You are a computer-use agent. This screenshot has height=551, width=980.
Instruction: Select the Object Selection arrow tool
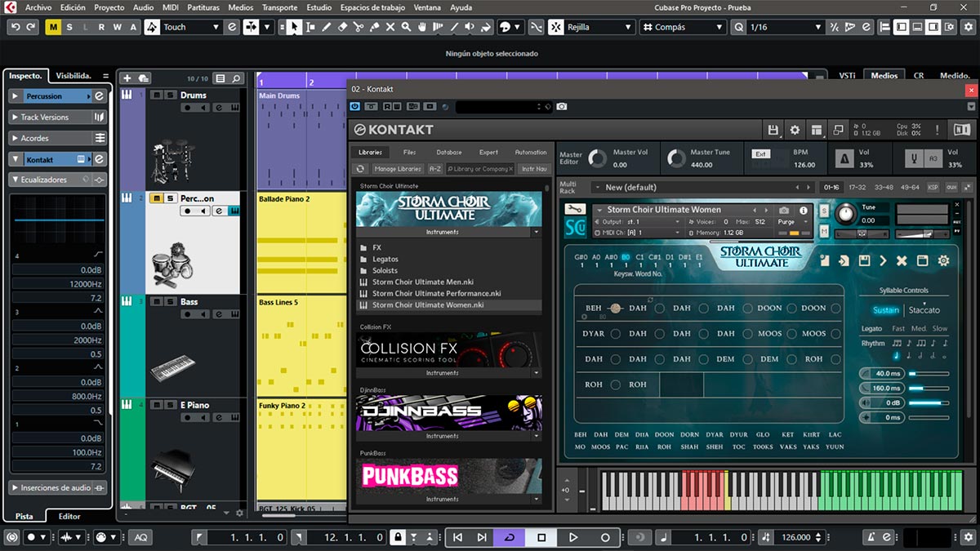(x=294, y=27)
